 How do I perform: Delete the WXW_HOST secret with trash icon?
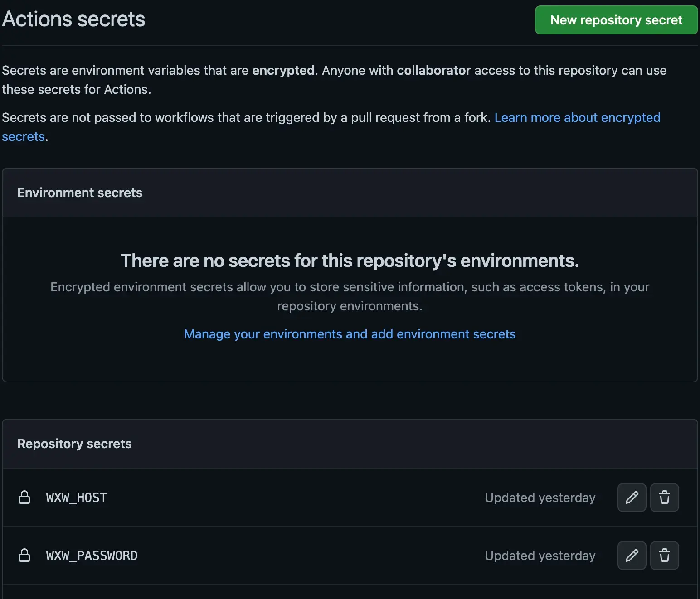(x=664, y=498)
